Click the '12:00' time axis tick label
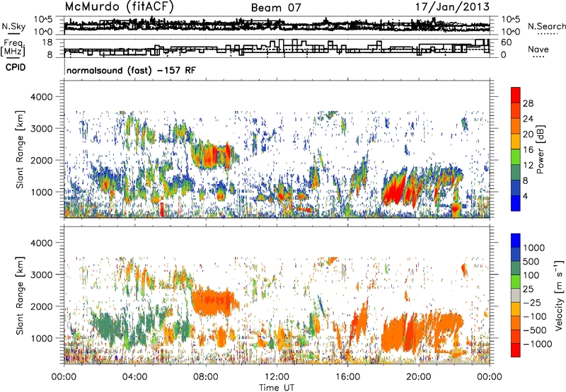This screenshot has height=392, width=566. tap(277, 377)
